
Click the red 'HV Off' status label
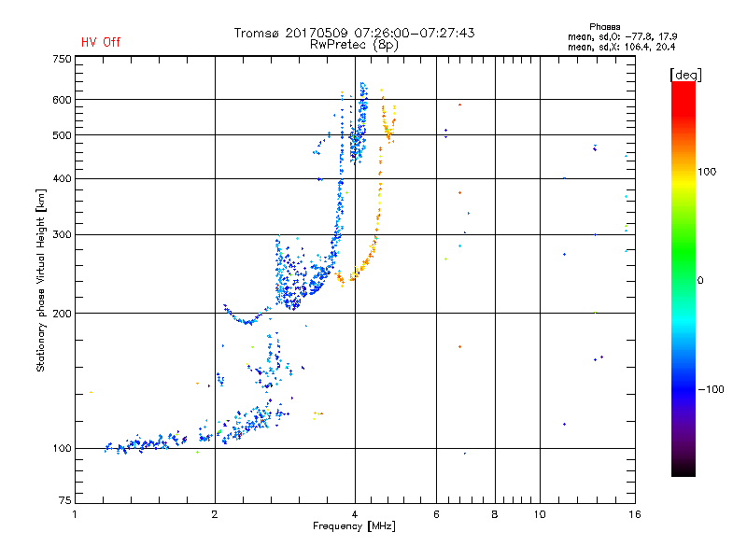click(x=101, y=42)
